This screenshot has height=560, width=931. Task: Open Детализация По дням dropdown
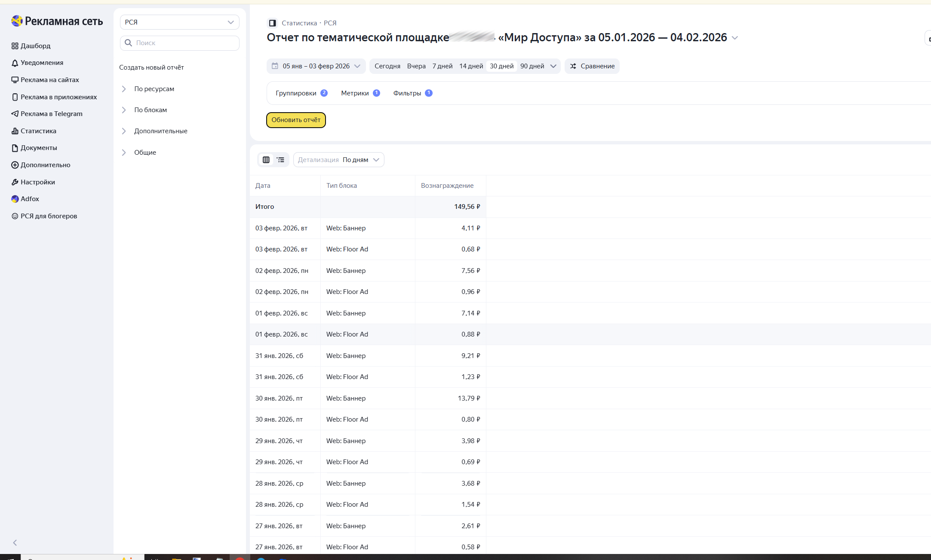pos(338,160)
